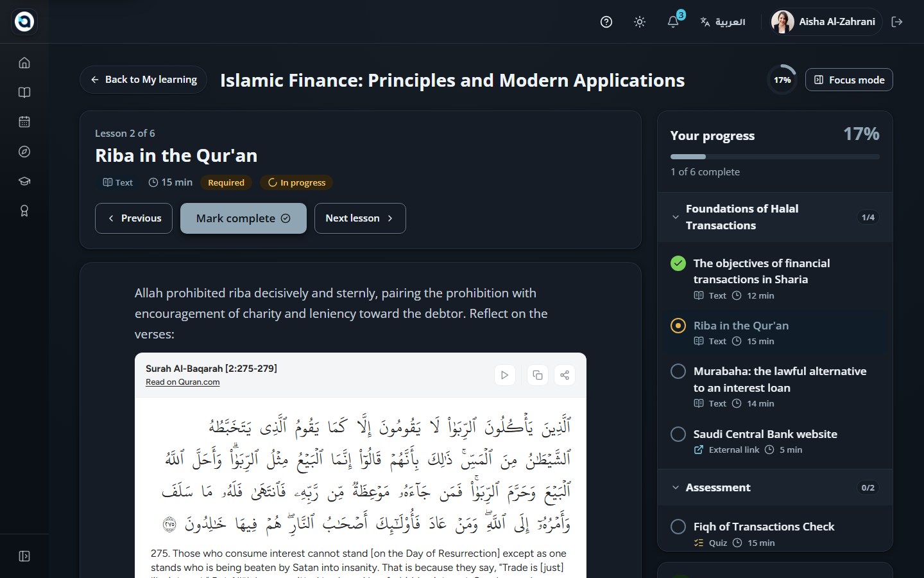
Task: Collapse the Assessment section
Action: [x=775, y=487]
